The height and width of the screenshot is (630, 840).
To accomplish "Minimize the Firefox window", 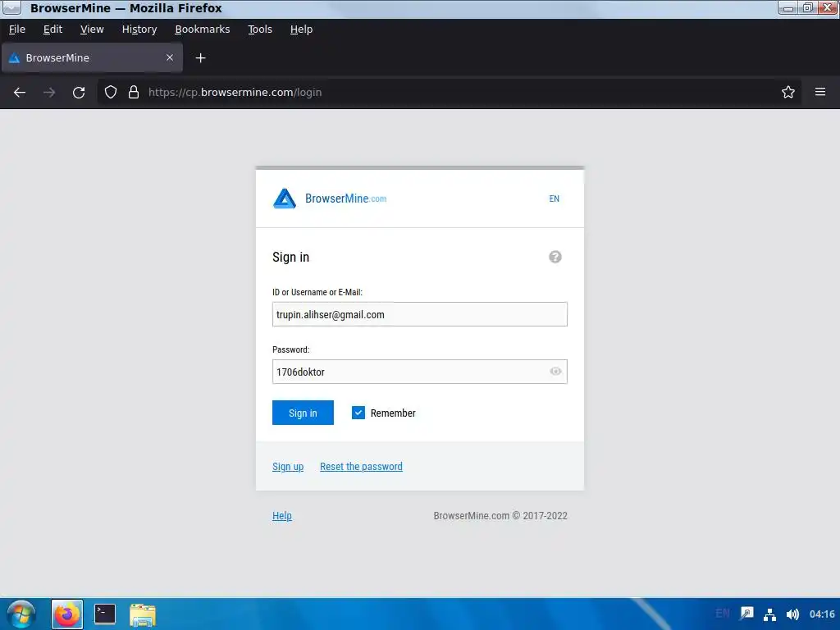I will (x=788, y=7).
